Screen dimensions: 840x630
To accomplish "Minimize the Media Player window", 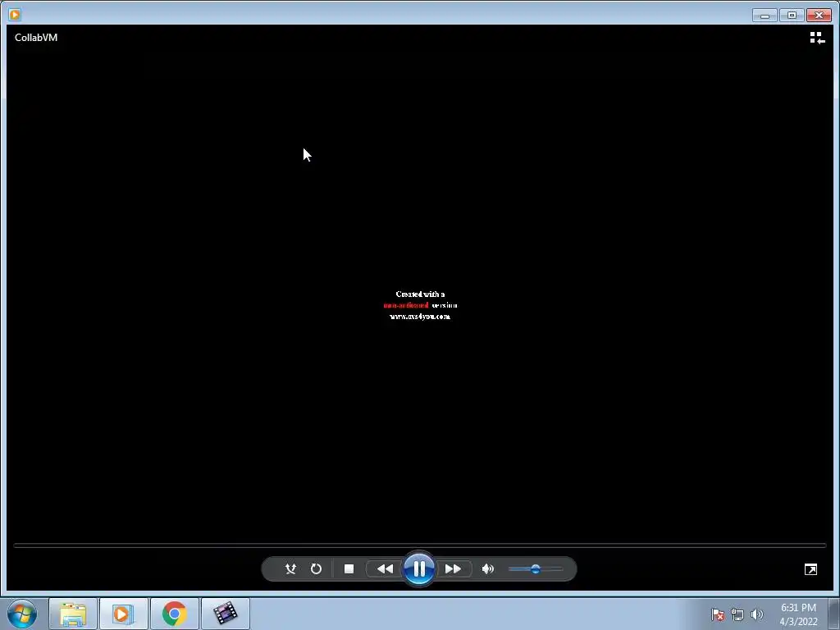I will point(765,15).
